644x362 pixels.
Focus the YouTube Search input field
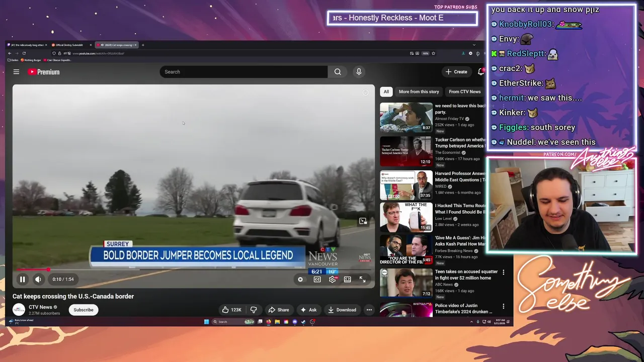pyautogui.click(x=244, y=72)
